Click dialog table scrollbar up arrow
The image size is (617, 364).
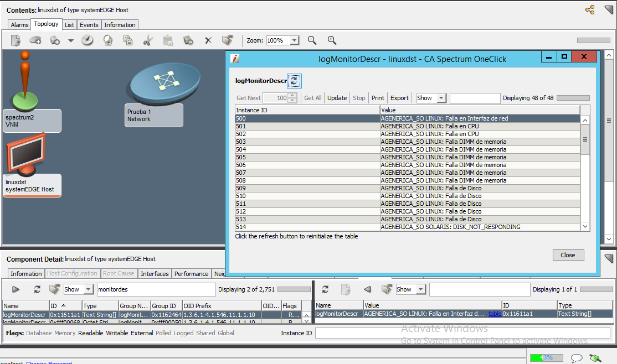(585, 120)
